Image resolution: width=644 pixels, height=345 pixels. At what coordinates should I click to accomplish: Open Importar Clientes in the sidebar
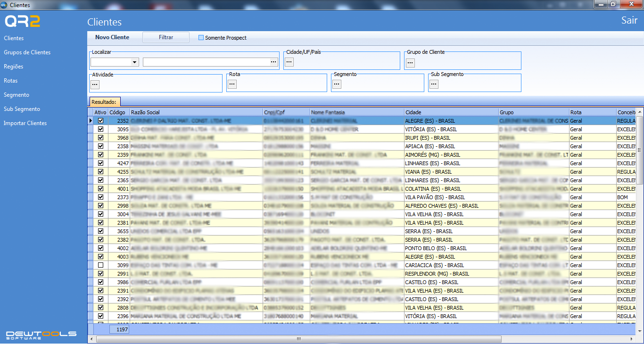pyautogui.click(x=25, y=123)
